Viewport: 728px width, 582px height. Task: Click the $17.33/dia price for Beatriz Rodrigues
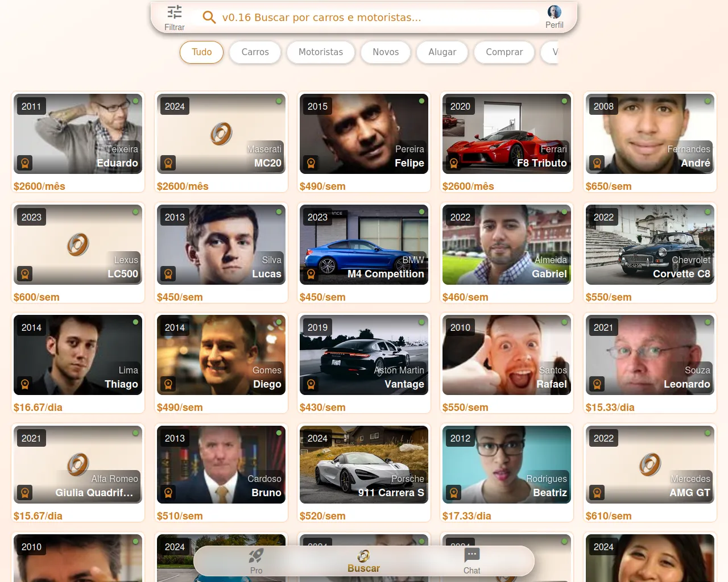pos(466,516)
